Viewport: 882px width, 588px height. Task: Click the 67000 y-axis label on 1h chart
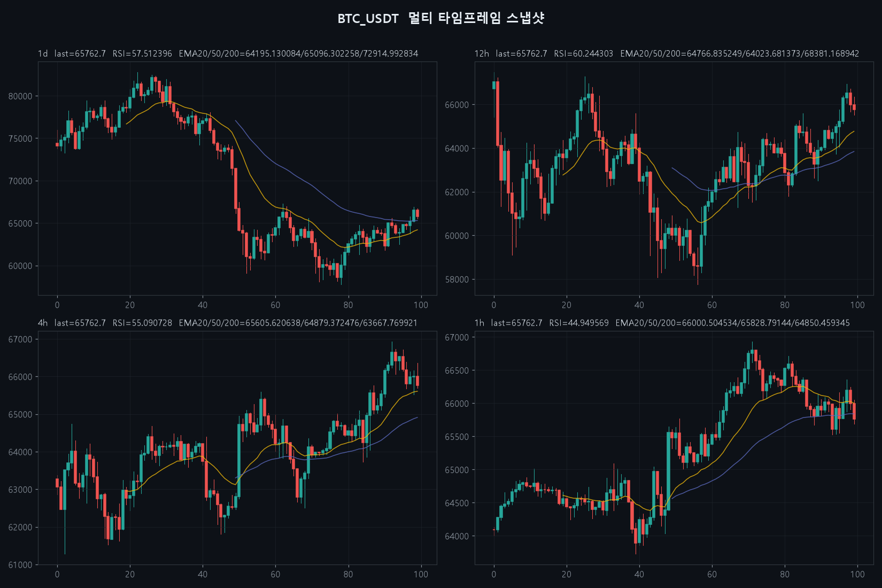pos(457,337)
